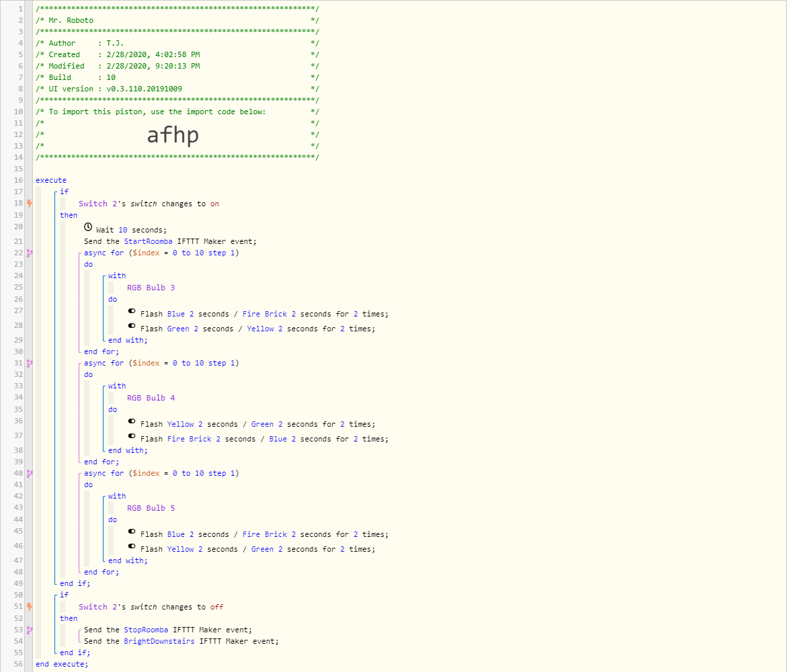Click the Fire Brick color on line 37
The height and width of the screenshot is (672, 792).
point(190,439)
